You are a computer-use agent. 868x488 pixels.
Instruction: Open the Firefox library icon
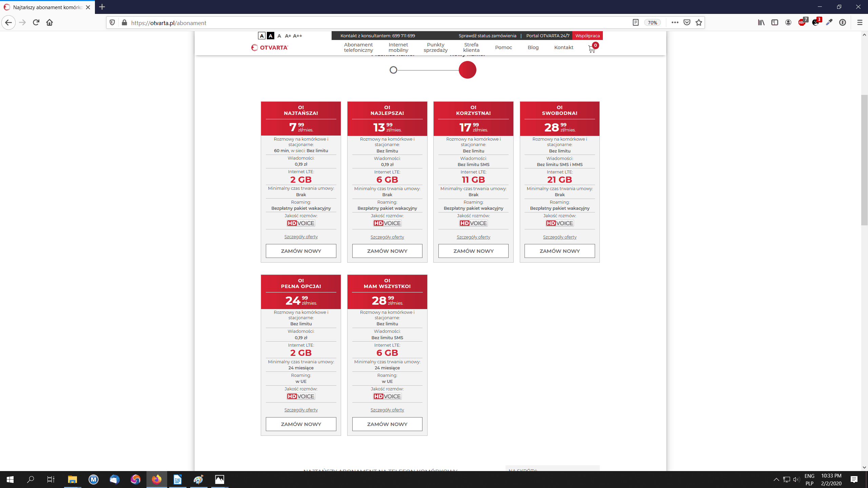click(761, 23)
